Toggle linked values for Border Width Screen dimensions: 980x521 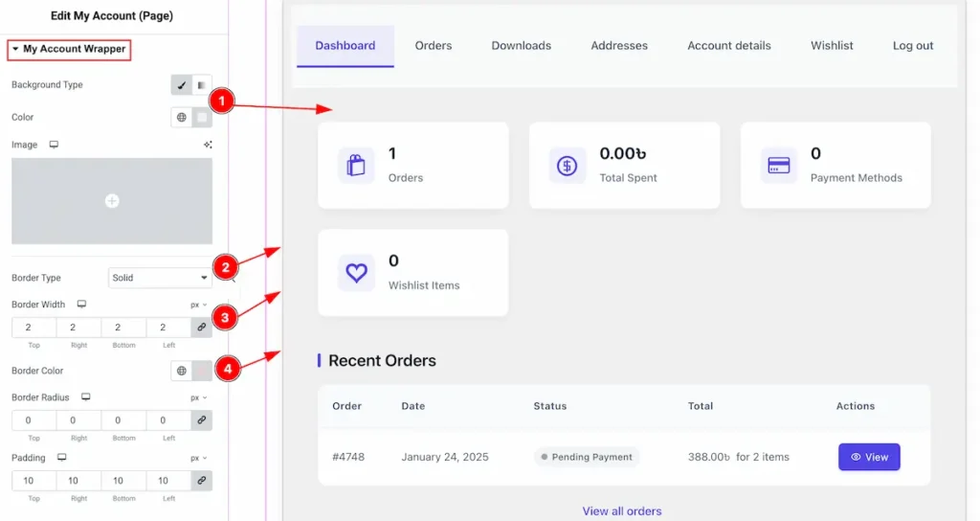[202, 328]
